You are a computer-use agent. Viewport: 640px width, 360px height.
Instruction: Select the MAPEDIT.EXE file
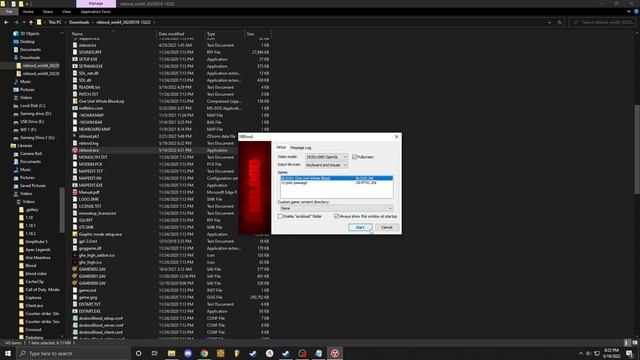click(x=90, y=185)
